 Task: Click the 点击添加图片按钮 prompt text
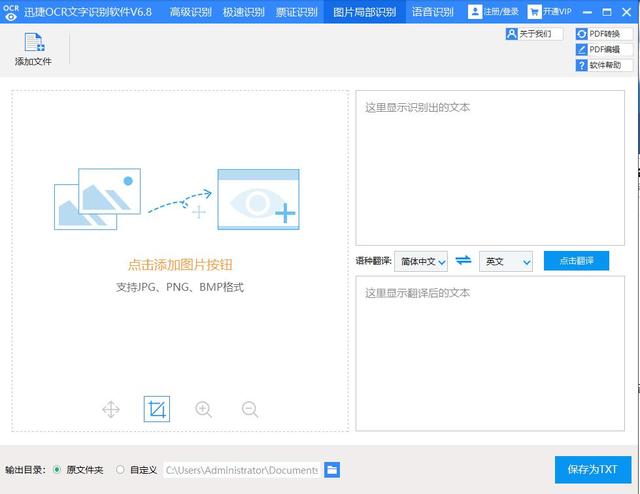(x=180, y=265)
